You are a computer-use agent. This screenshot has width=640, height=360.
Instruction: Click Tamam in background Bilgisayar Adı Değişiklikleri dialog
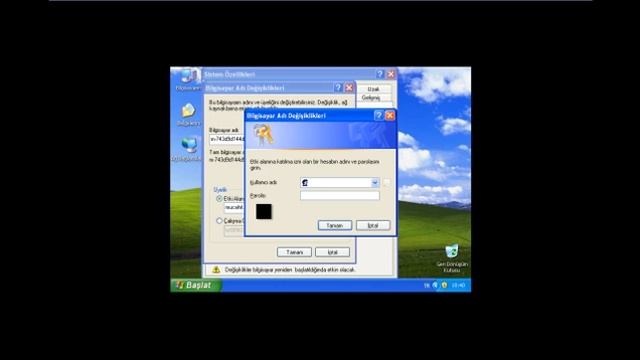(x=294, y=252)
